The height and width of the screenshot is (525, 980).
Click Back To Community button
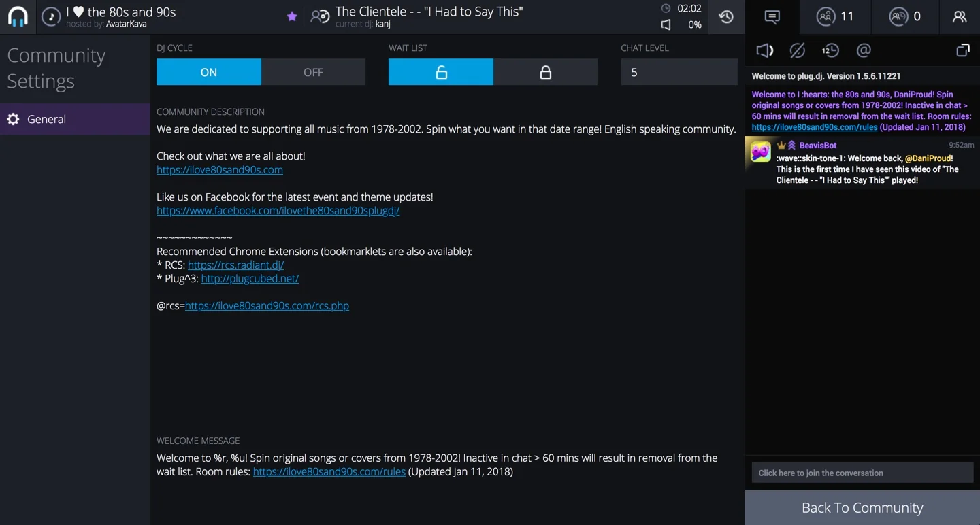(x=862, y=508)
